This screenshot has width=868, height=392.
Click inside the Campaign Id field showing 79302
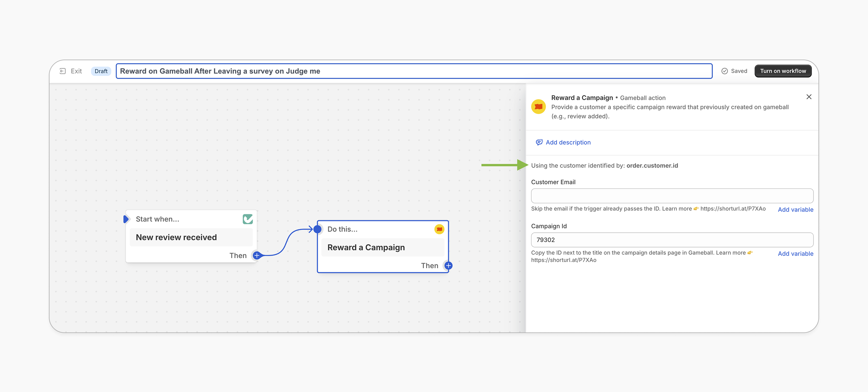tap(672, 240)
